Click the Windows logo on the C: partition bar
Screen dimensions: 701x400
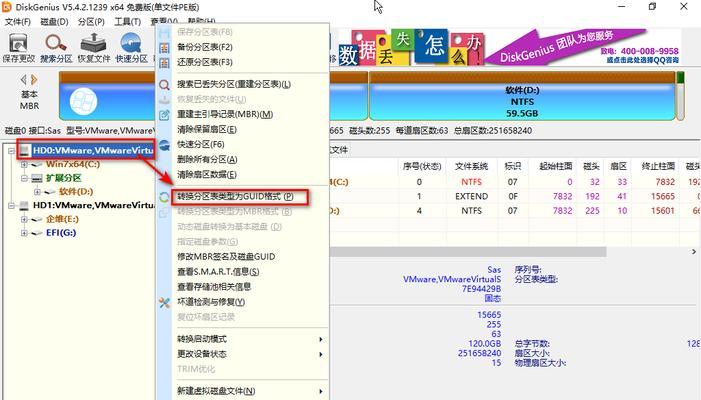tap(83, 101)
